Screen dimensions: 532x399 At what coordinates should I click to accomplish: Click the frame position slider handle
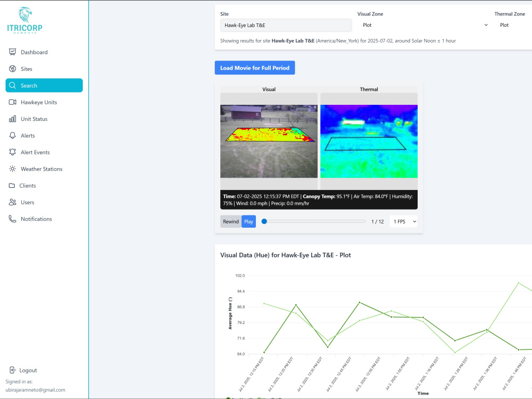pos(264,221)
